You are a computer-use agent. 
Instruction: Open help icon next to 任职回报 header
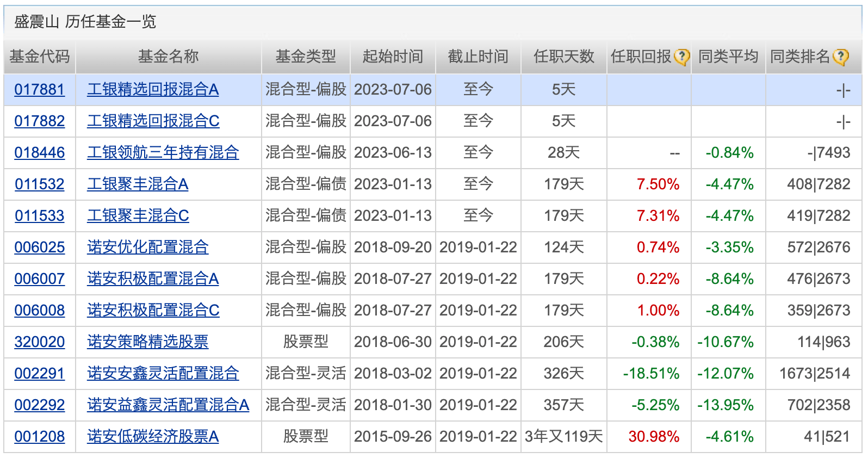pos(681,57)
